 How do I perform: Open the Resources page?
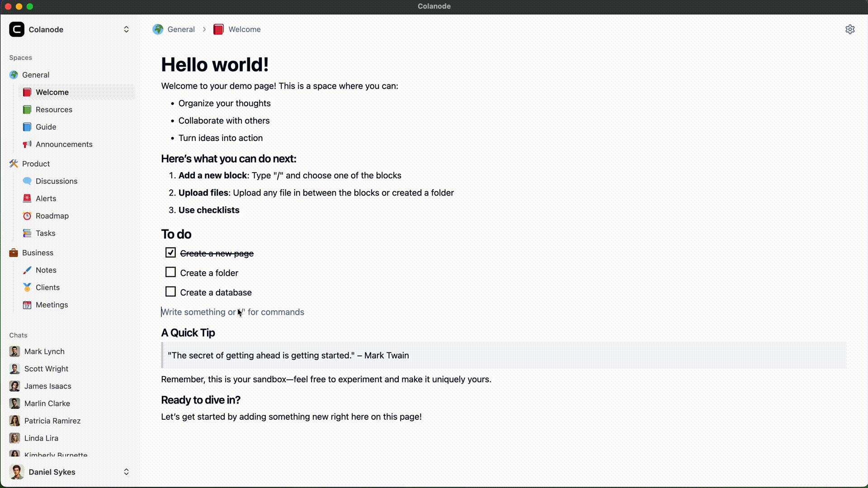click(54, 109)
